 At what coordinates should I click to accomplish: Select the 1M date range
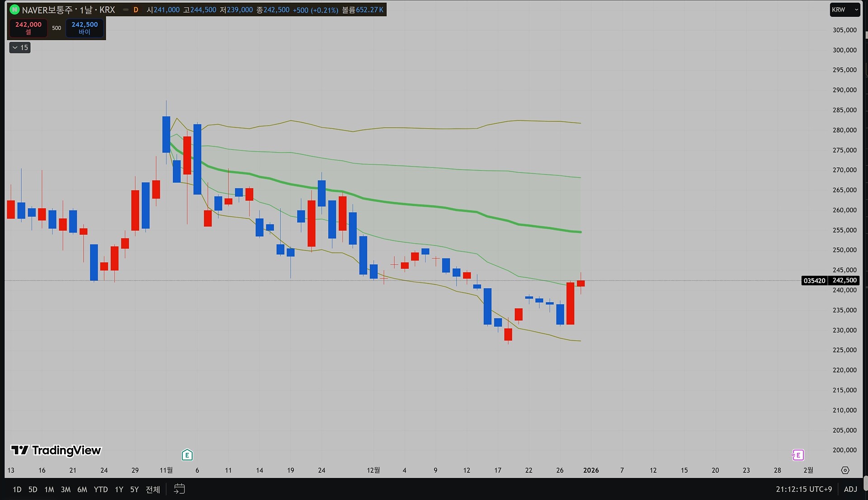[x=49, y=489]
